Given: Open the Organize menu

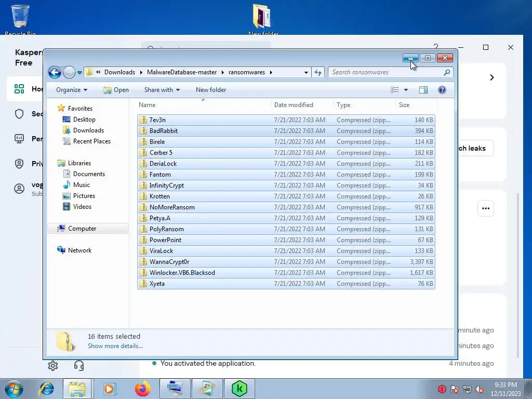Looking at the screenshot, I should click(x=72, y=90).
